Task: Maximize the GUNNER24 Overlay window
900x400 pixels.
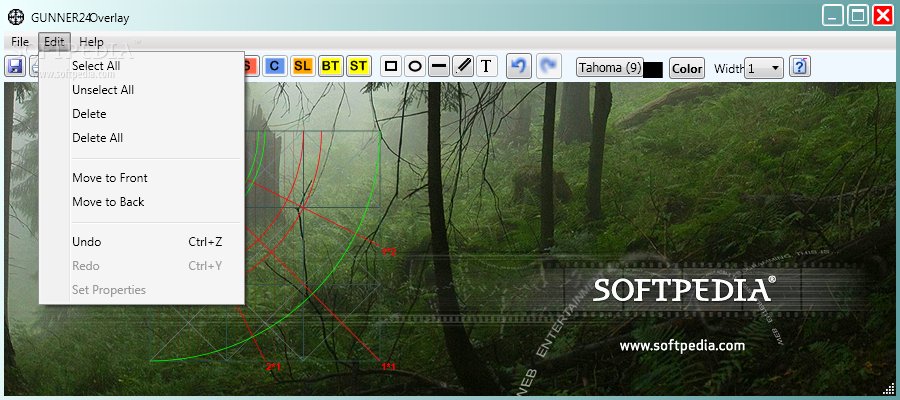Action: 858,15
